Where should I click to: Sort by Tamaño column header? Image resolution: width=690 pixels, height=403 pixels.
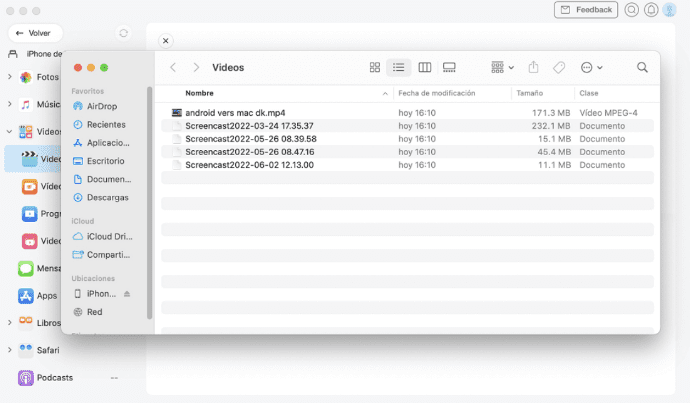(529, 93)
